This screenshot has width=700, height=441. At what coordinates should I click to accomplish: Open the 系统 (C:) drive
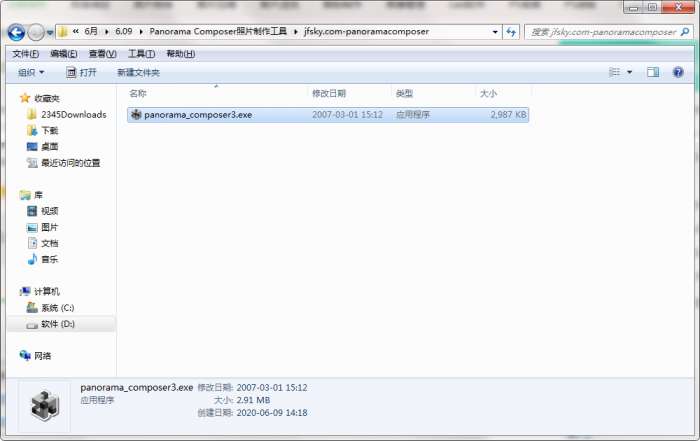click(58, 308)
